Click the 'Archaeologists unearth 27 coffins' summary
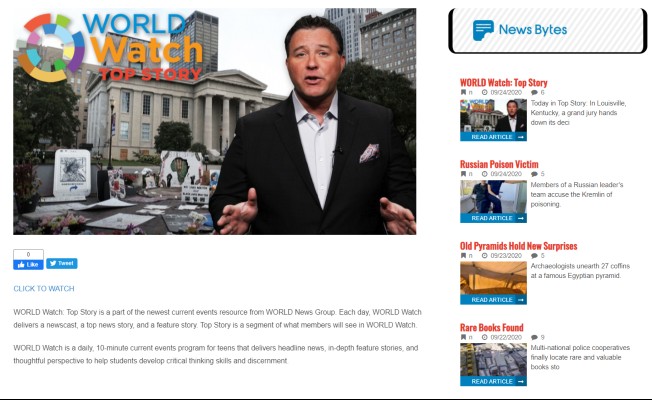Screen dimensions: 652x400 580,271
